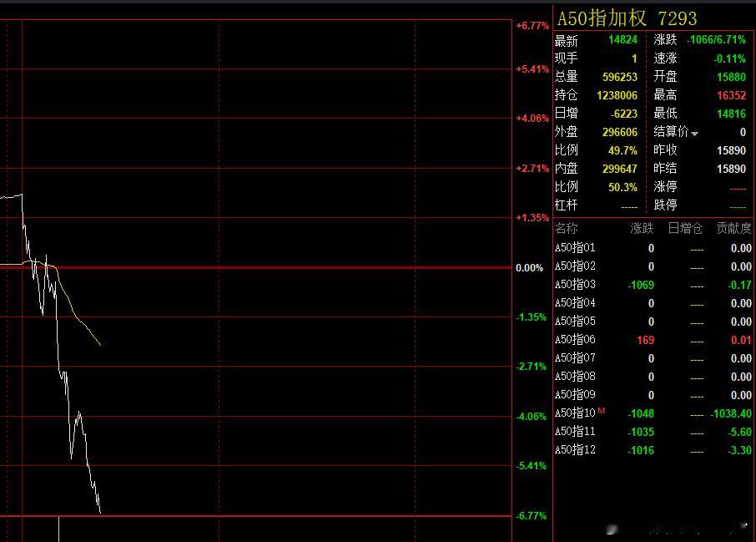Sort by the 涨跌 column header
This screenshot has width=756, height=542.
pos(642,228)
